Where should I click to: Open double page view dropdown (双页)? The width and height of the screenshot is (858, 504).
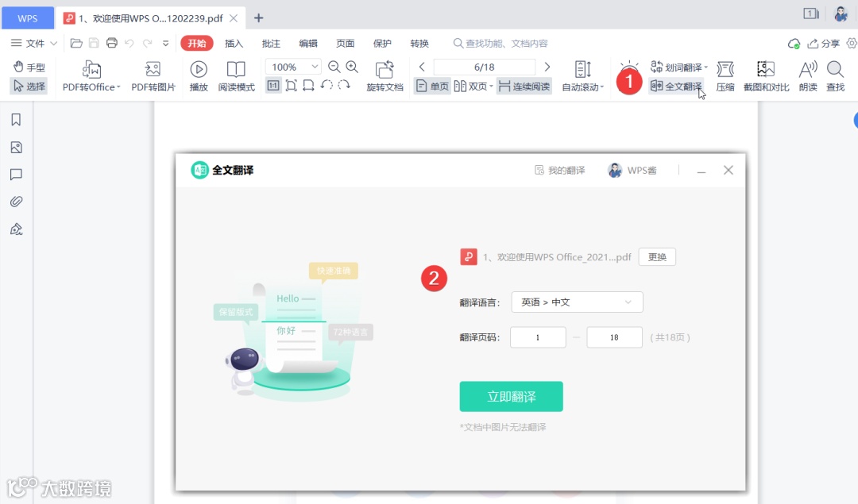pos(473,87)
